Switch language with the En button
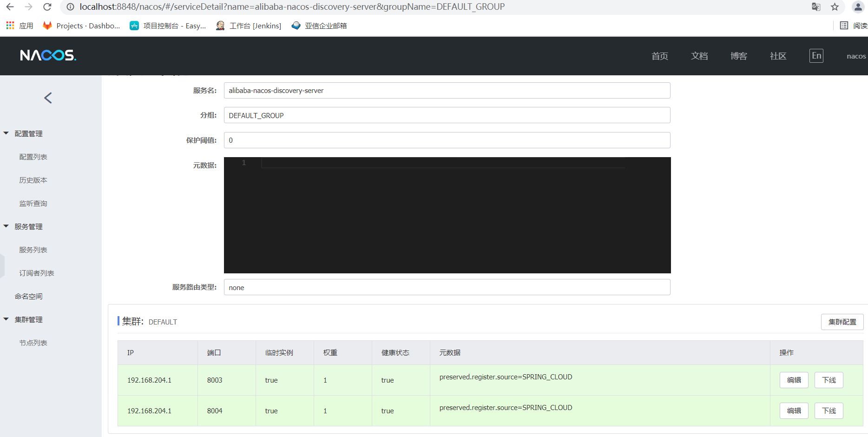Viewport: 868px width, 437px height. [x=816, y=56]
